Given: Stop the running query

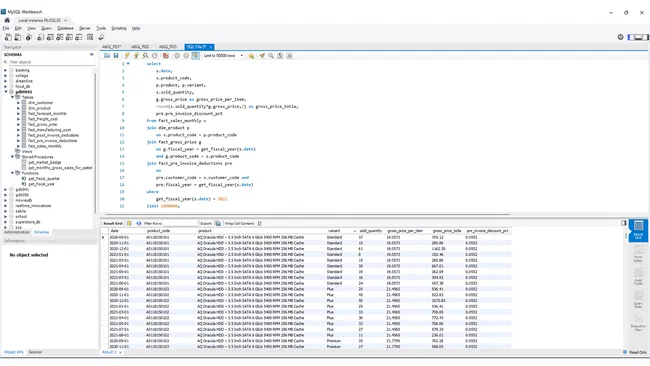Looking at the screenshot, I should (155, 56).
